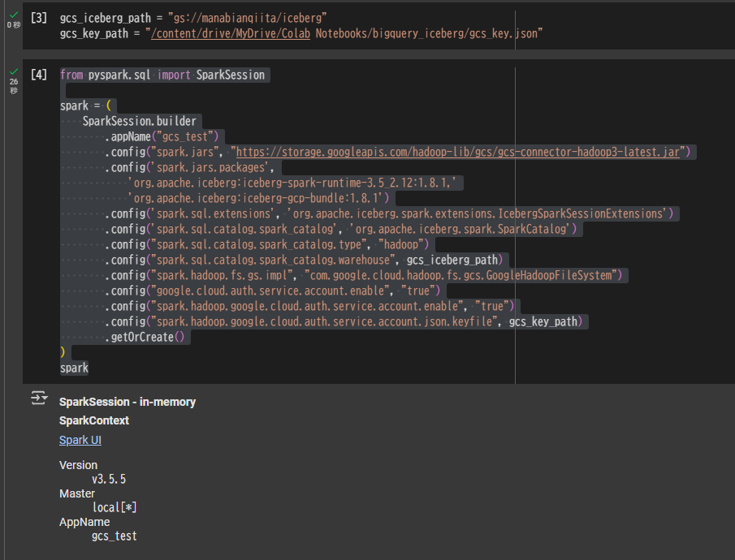Select cell execution number [4]
This screenshot has width=735, height=560.
tap(39, 75)
